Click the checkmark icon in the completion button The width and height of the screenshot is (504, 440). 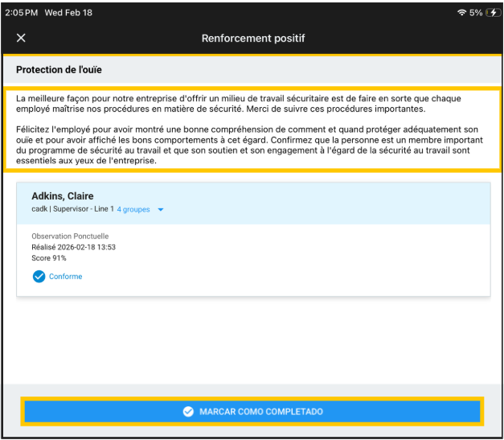(188, 412)
